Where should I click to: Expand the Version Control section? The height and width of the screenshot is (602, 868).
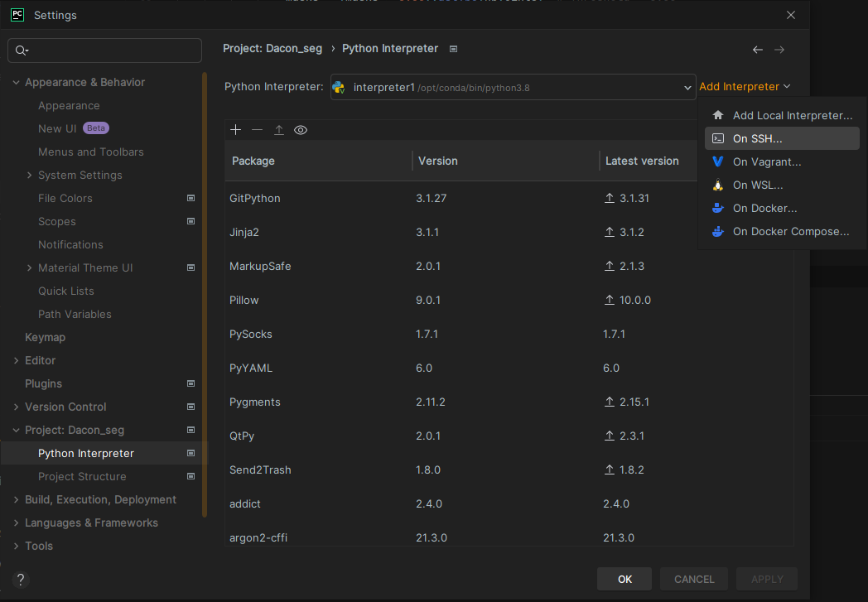tap(16, 407)
